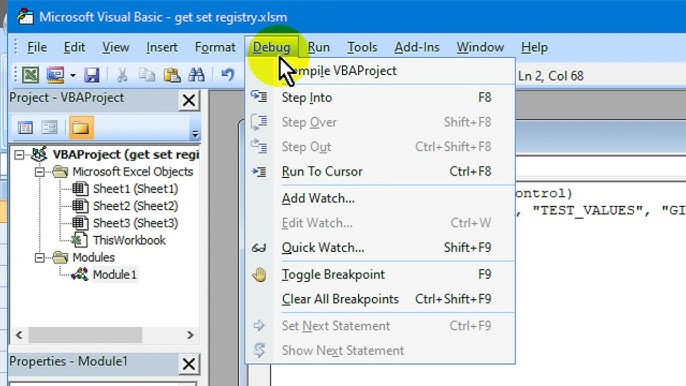Click the Save icon in toolbar
The width and height of the screenshot is (686, 386).
(x=91, y=75)
